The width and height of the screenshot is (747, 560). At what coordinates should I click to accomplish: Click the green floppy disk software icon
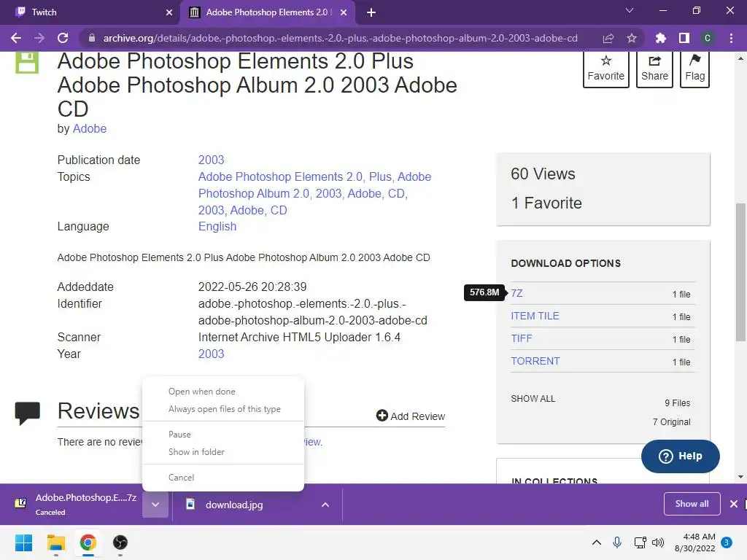27,63
